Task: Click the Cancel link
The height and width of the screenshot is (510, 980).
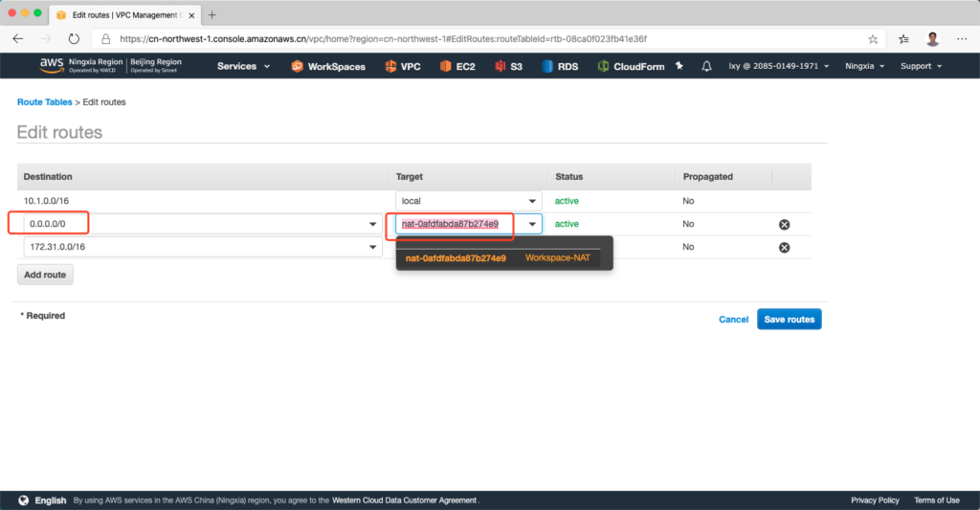Action: (733, 320)
